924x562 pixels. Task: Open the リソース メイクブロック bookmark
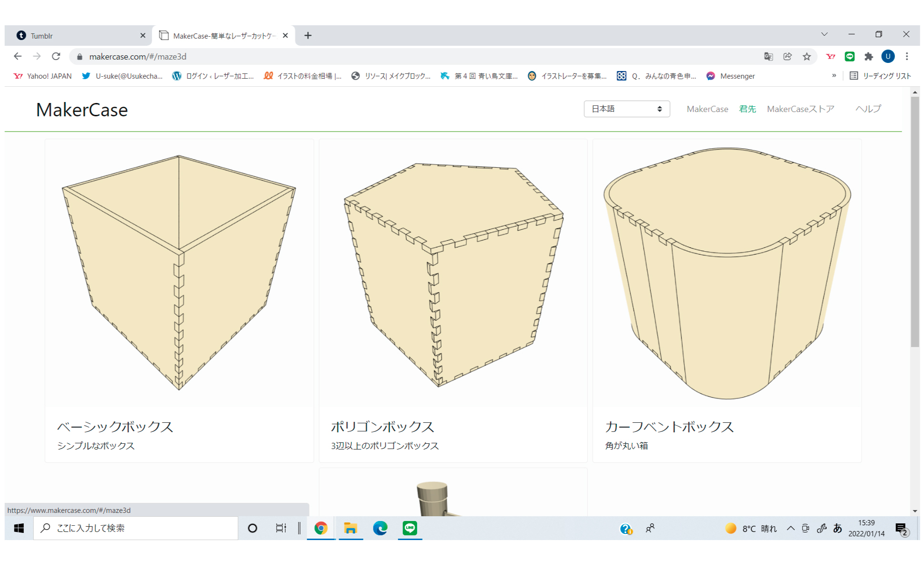(x=390, y=76)
